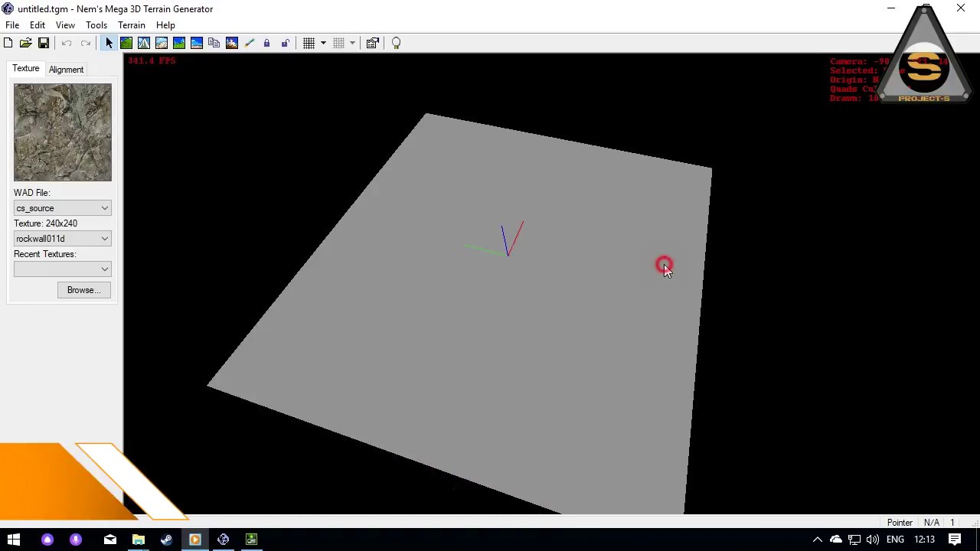Select the green hill terrain tool
The height and width of the screenshot is (551, 980).
click(126, 43)
